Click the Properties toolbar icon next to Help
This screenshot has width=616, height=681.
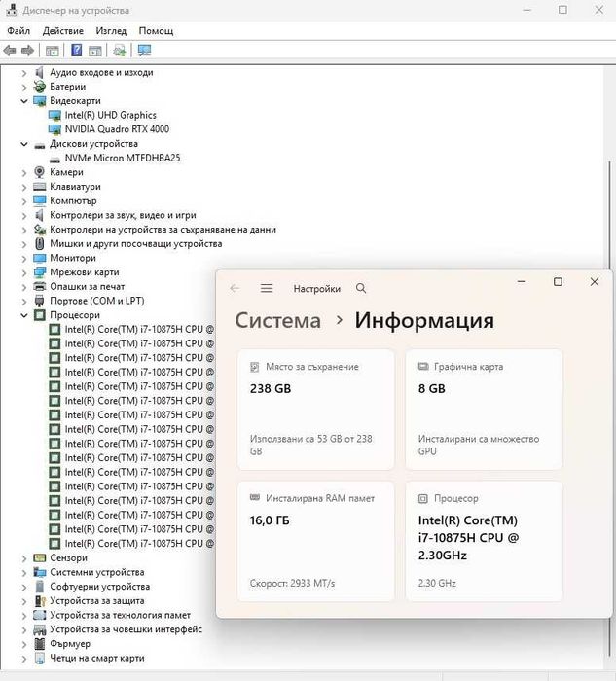pyautogui.click(x=94, y=51)
